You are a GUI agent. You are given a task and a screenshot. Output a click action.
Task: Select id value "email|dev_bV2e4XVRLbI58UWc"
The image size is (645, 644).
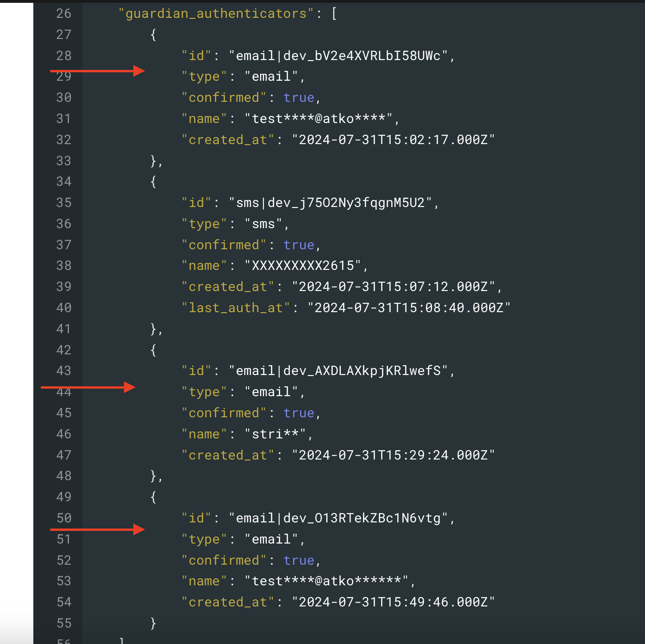338,56
